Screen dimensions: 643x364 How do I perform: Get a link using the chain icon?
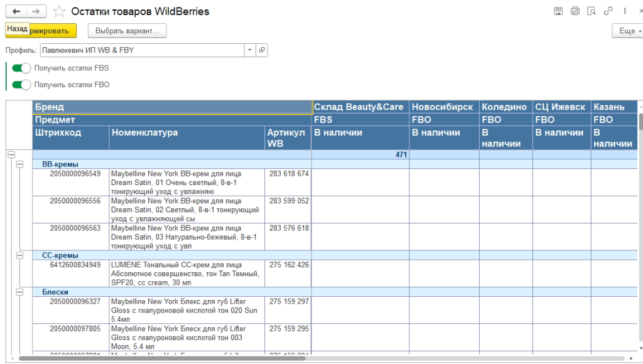pyautogui.click(x=608, y=11)
